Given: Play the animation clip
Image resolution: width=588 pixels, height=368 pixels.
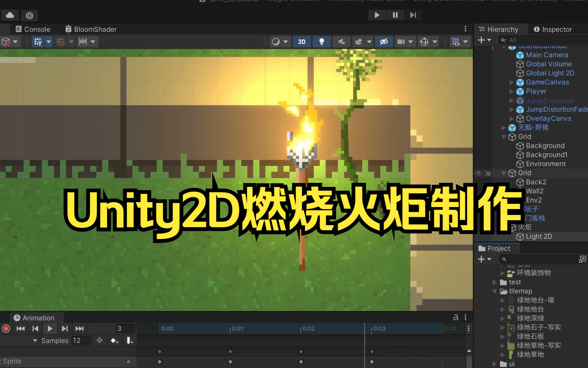Looking at the screenshot, I should [50, 329].
